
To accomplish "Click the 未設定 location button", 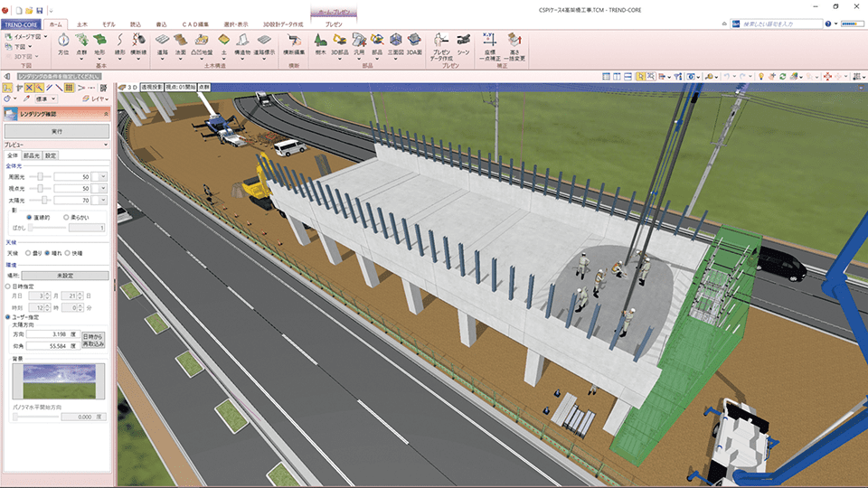I will tap(64, 276).
